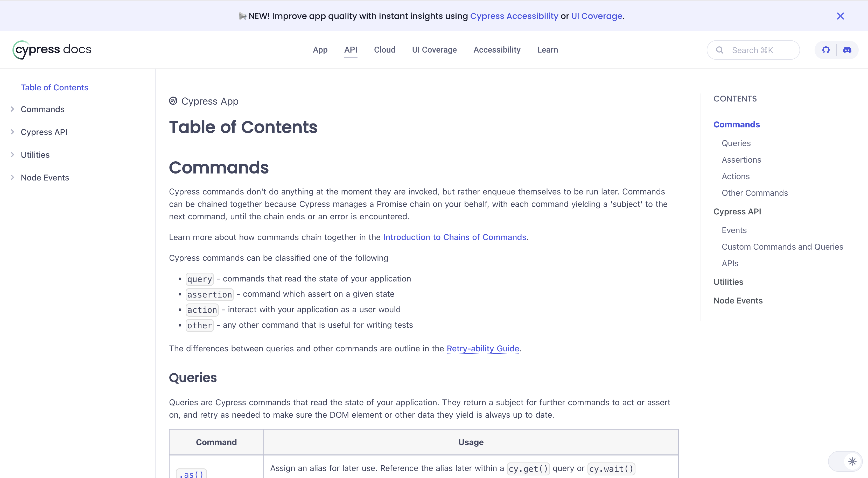
Task: Focus the Search input field
Action: click(x=761, y=50)
